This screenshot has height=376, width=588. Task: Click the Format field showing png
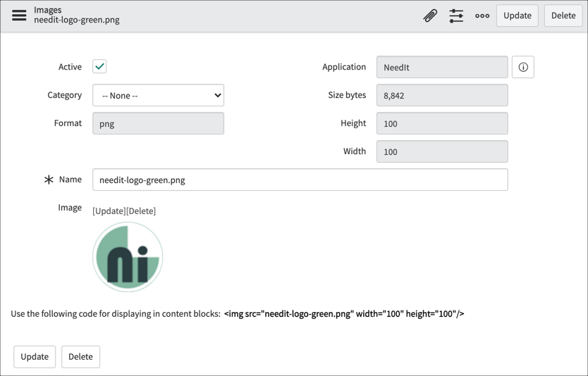click(x=158, y=123)
